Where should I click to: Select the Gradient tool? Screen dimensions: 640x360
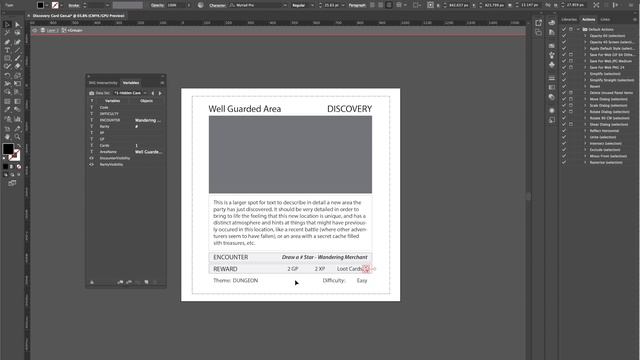pos(18,101)
